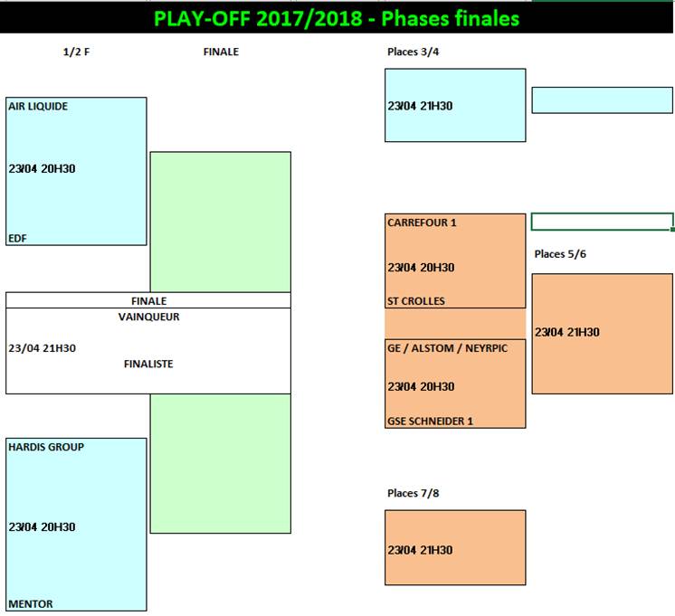
Task: Click the Places 5/6 label
Action: point(560,254)
